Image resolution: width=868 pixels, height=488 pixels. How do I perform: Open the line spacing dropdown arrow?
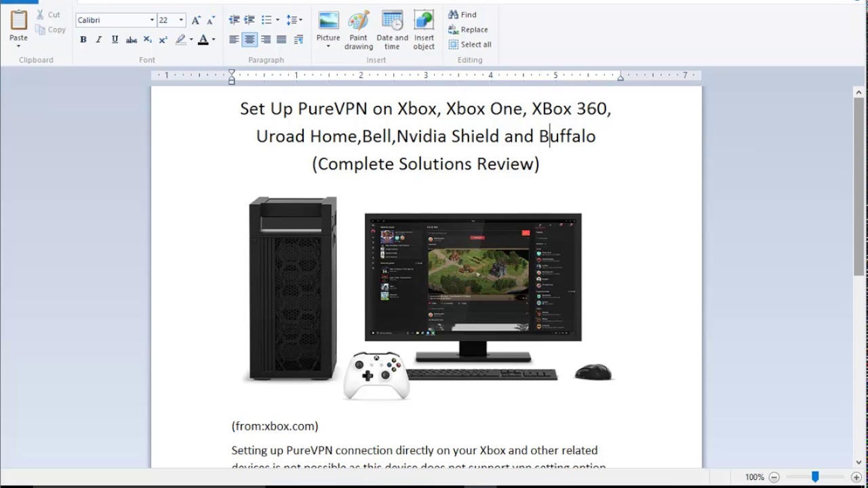tap(301, 20)
